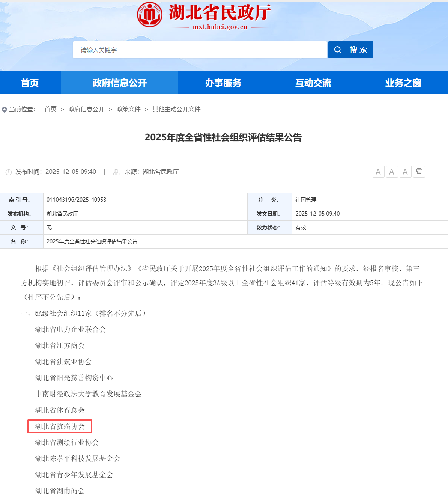The image size is (448, 502).
Task: Click the print page icon
Action: pos(419,172)
